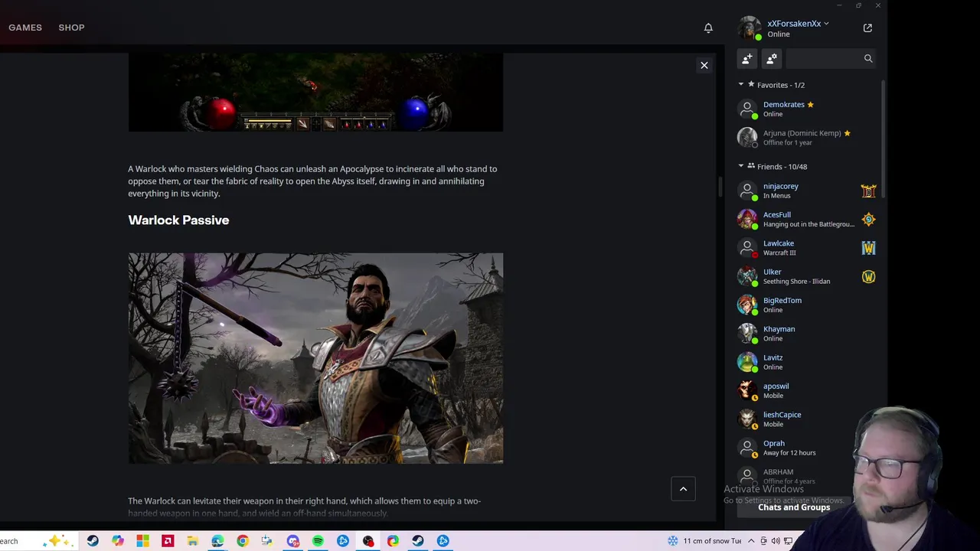Select friend Lawlcake

pyautogui.click(x=807, y=248)
